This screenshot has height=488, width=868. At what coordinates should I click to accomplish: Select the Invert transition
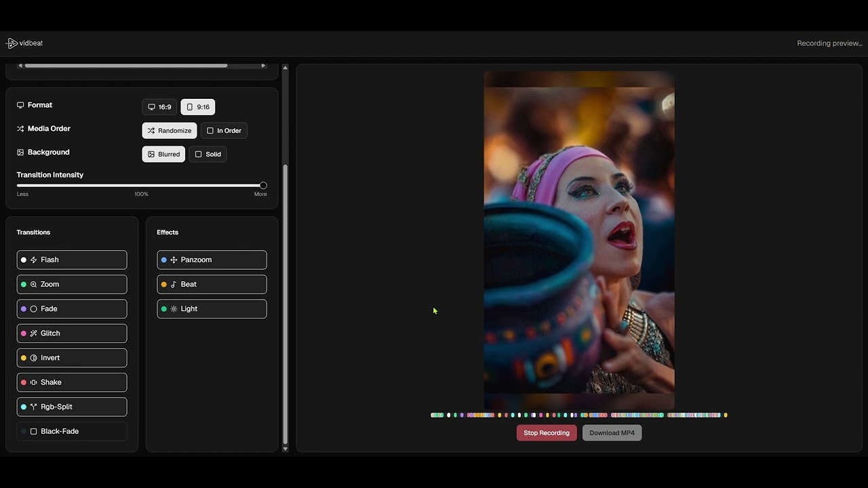[71, 357]
